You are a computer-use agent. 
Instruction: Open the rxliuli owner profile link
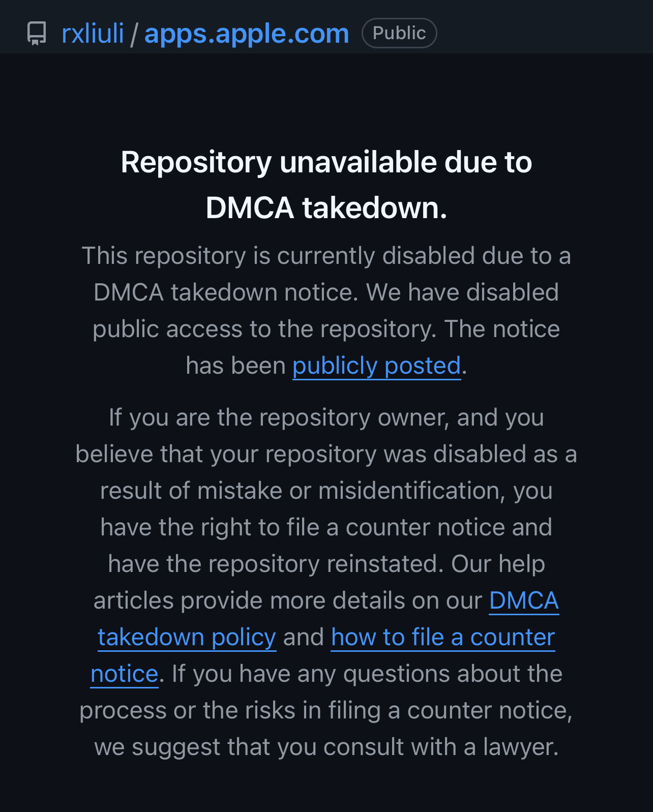point(93,34)
